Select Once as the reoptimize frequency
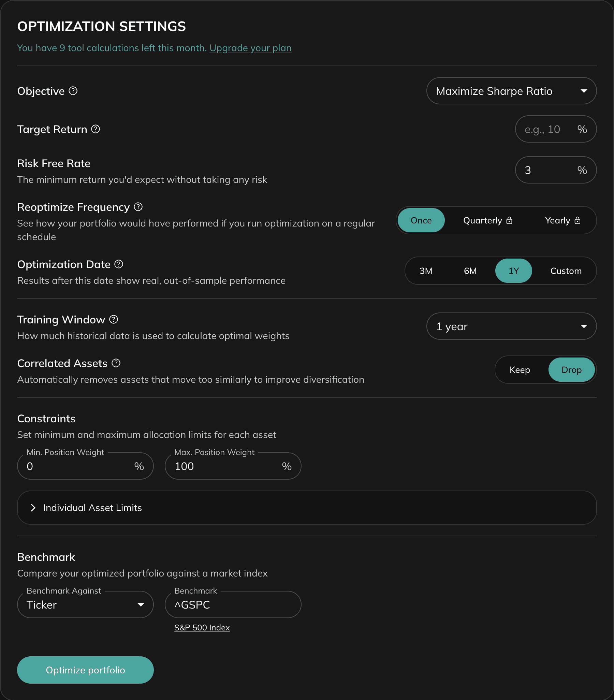This screenshot has width=614, height=700. [421, 220]
